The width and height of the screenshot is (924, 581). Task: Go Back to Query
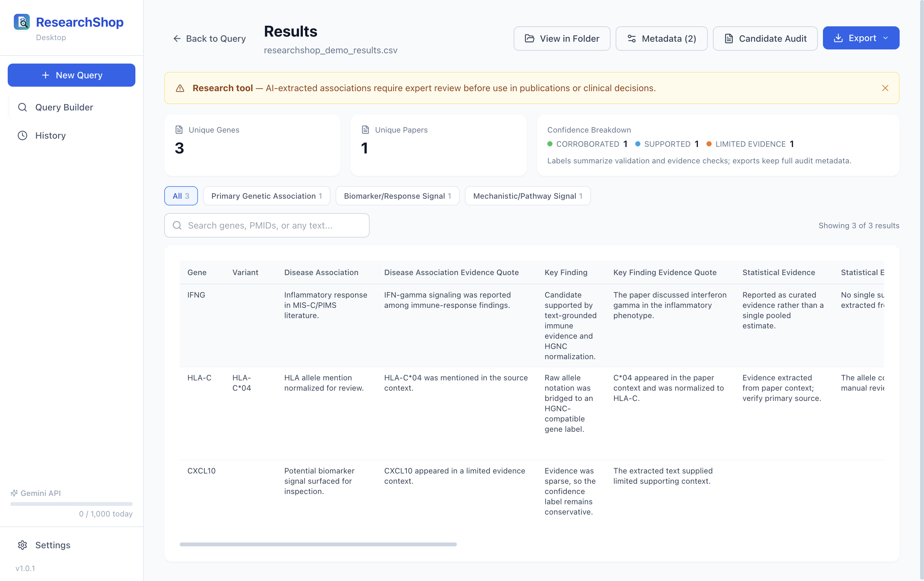point(209,39)
